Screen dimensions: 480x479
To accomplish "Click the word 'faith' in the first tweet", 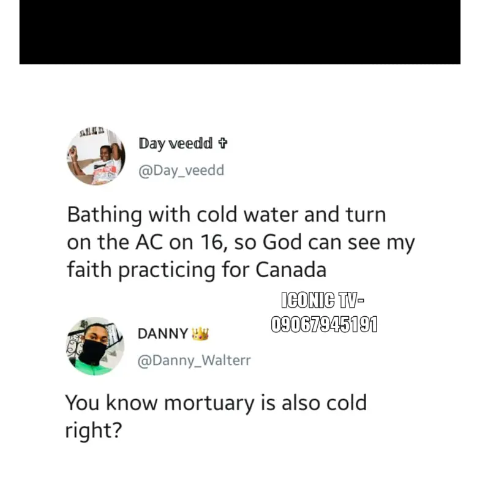I will coord(89,269).
